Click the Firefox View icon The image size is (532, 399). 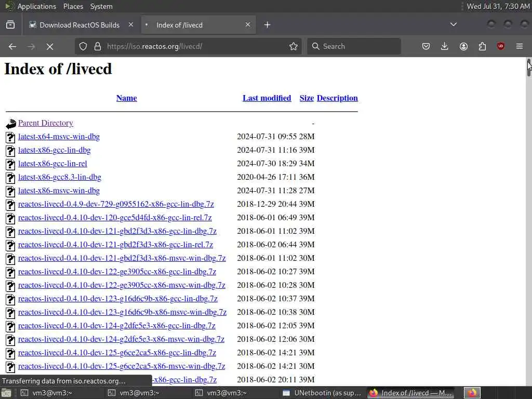click(10, 25)
